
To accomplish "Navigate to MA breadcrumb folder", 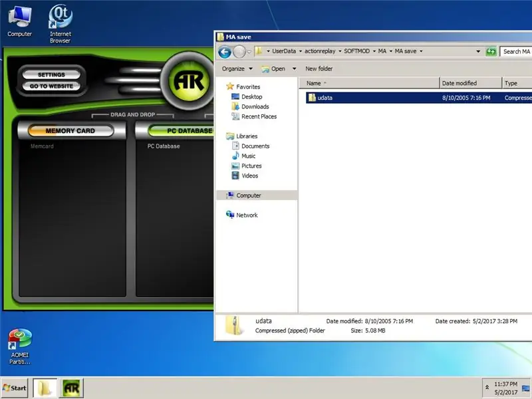I will (x=382, y=51).
